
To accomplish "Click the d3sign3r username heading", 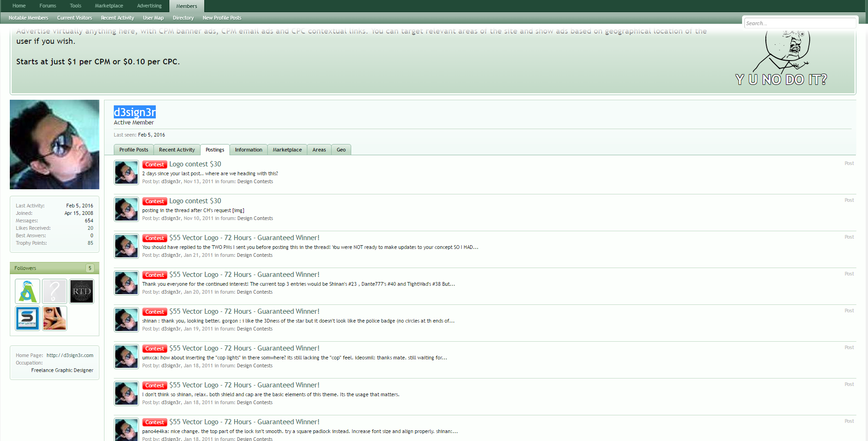I will [x=135, y=112].
